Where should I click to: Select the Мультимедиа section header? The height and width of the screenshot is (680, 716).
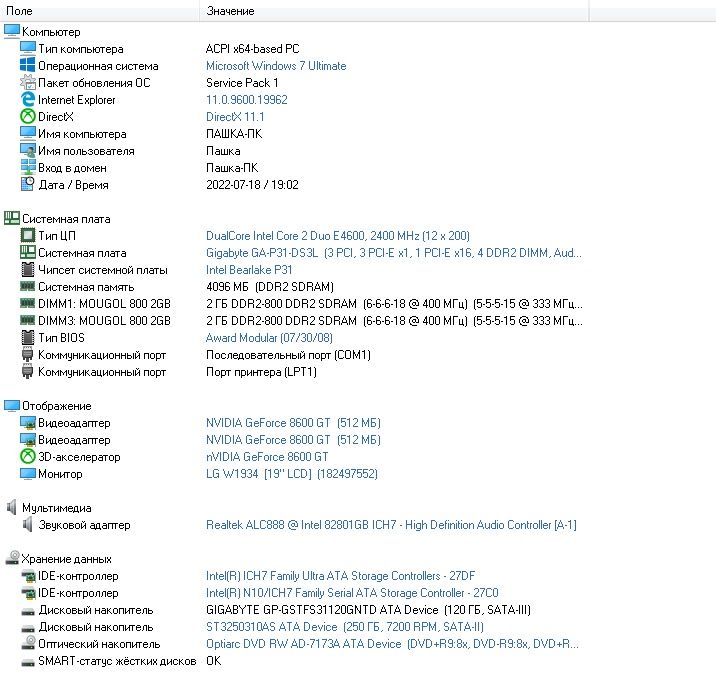click(57, 508)
